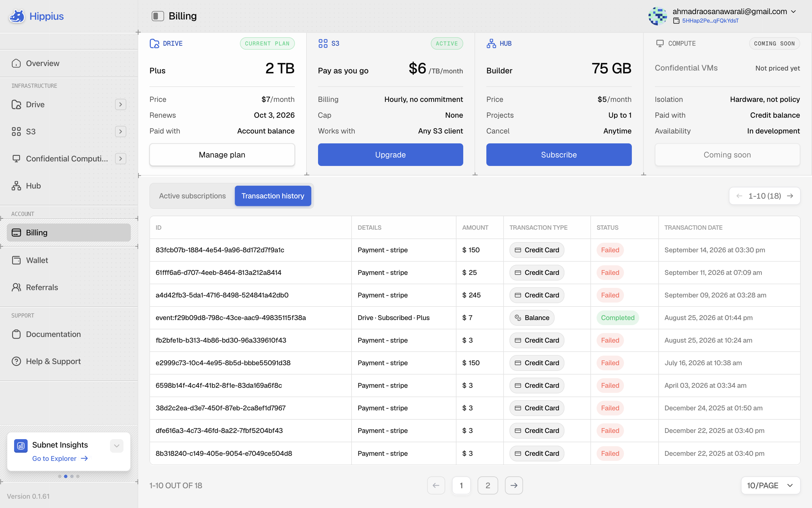This screenshot has width=812, height=508.
Task: Click the TRANSACTION DATE column header
Action: coord(693,227)
